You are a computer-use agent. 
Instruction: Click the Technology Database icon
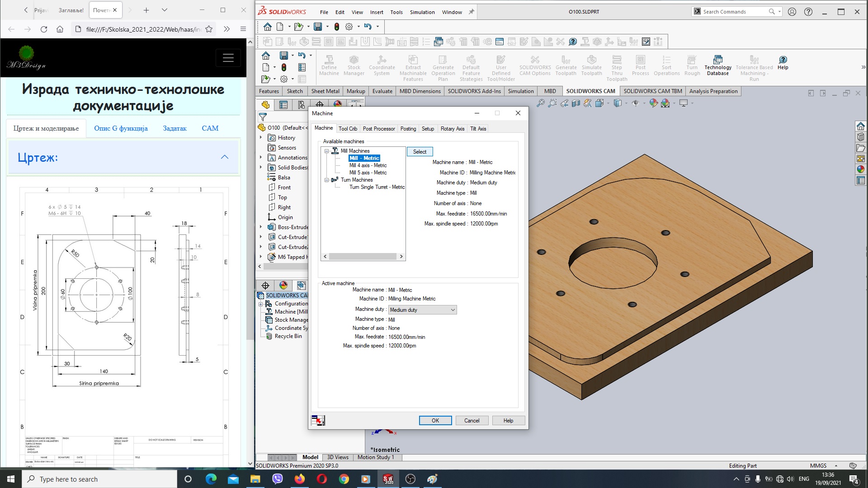click(x=717, y=66)
